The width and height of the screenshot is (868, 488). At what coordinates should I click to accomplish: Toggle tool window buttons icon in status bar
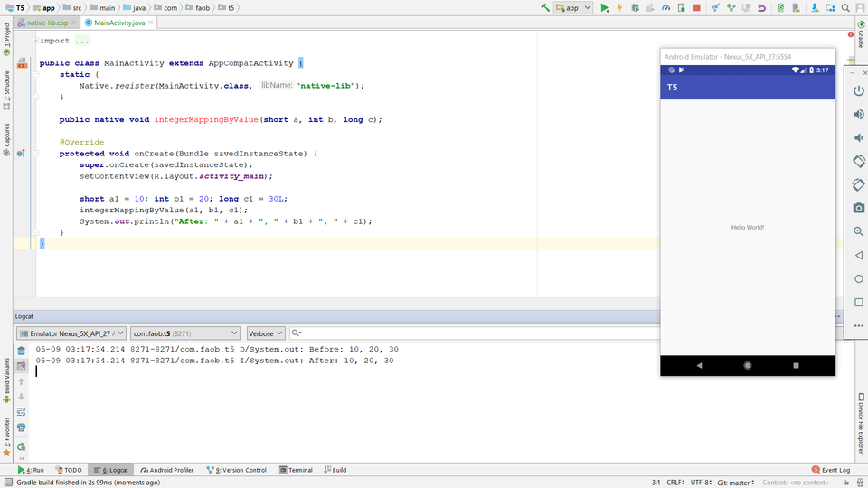[8, 483]
